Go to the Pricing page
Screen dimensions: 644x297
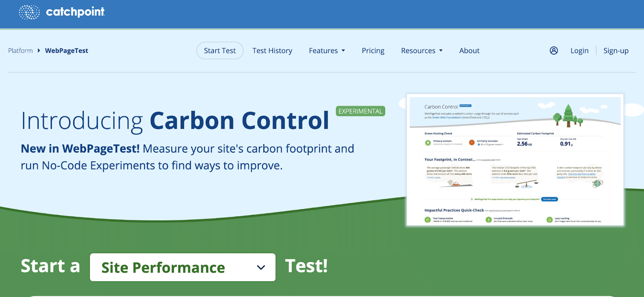[373, 51]
